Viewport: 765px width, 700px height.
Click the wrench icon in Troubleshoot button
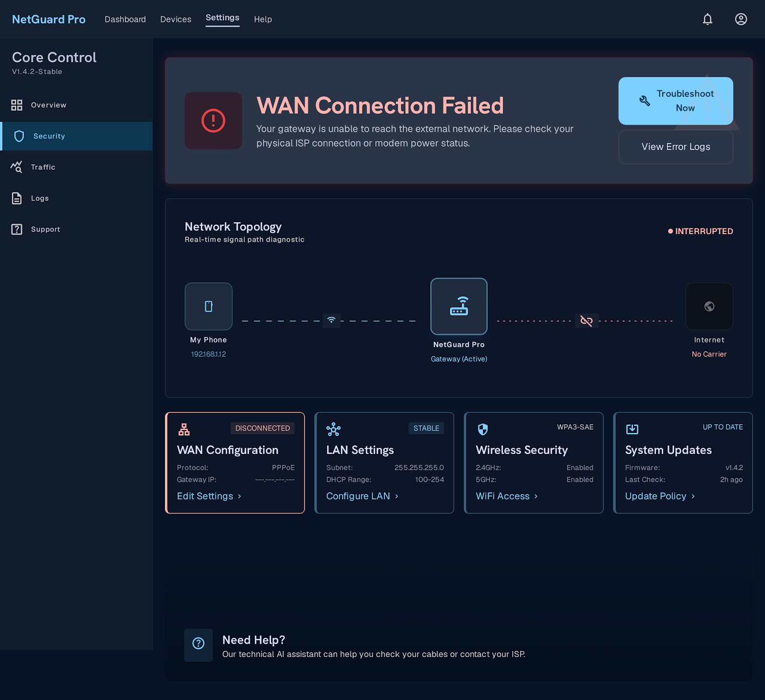(645, 101)
